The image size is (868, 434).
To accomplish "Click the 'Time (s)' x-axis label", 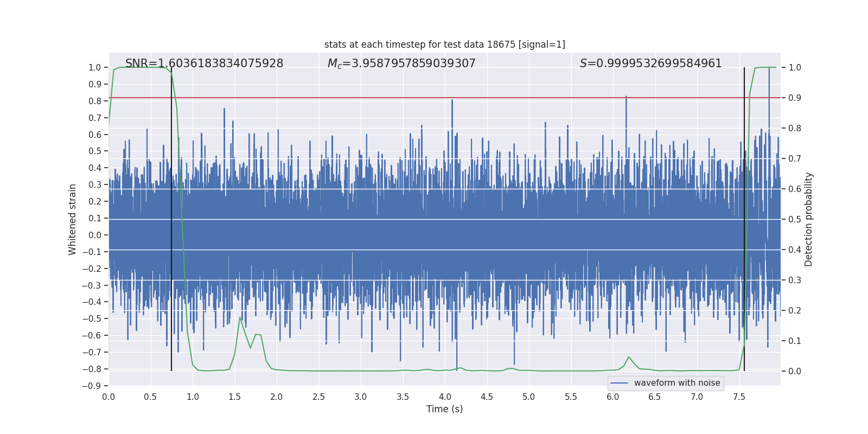I will pyautogui.click(x=444, y=409).
